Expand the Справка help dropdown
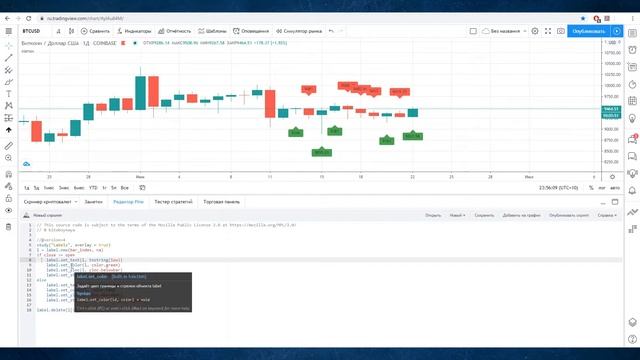The image size is (640, 360). 607,215
